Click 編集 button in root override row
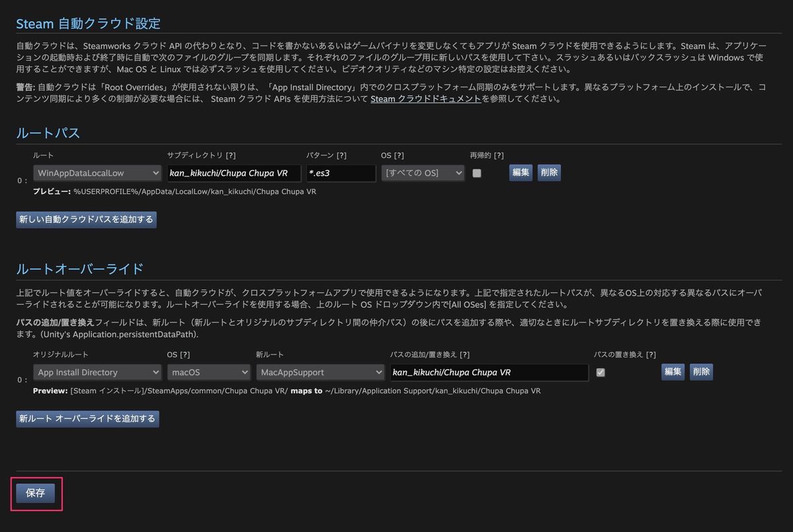Image resolution: width=793 pixels, height=532 pixels. click(673, 372)
